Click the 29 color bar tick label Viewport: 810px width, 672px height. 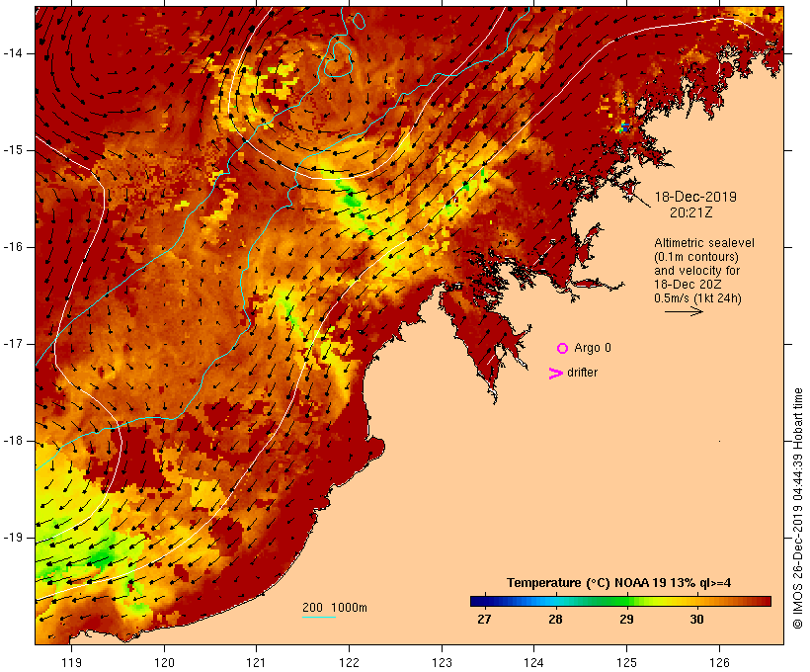(x=626, y=620)
